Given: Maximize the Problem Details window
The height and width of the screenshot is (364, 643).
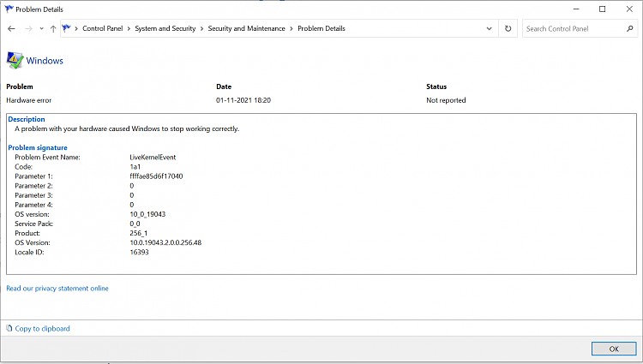Looking at the screenshot, I should [x=603, y=9].
